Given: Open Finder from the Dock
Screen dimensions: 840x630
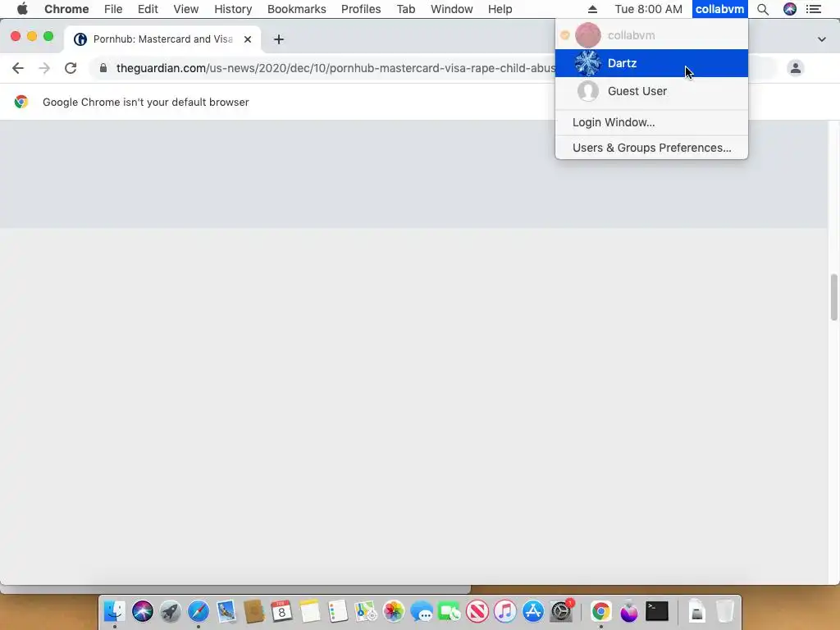Looking at the screenshot, I should (114, 611).
